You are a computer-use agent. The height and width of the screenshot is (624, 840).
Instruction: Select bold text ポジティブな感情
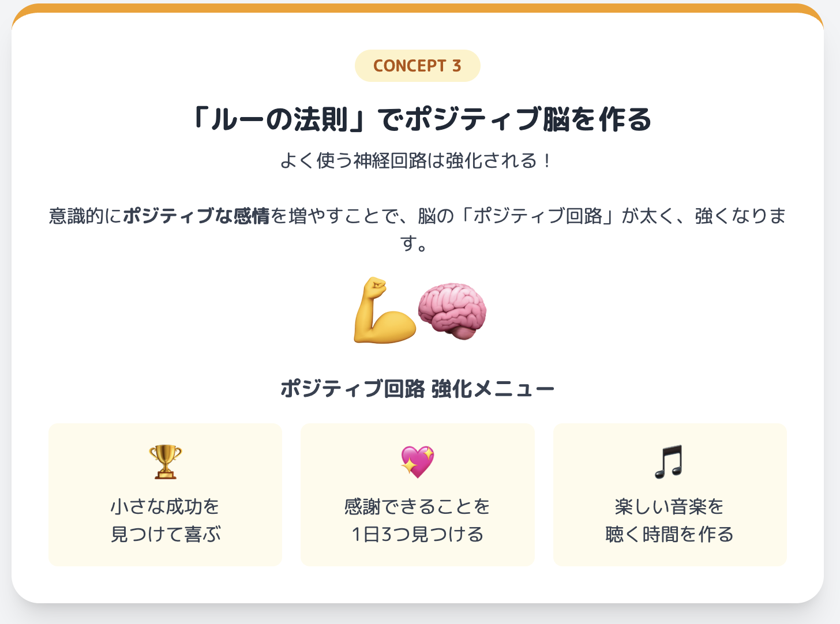pos(196,216)
